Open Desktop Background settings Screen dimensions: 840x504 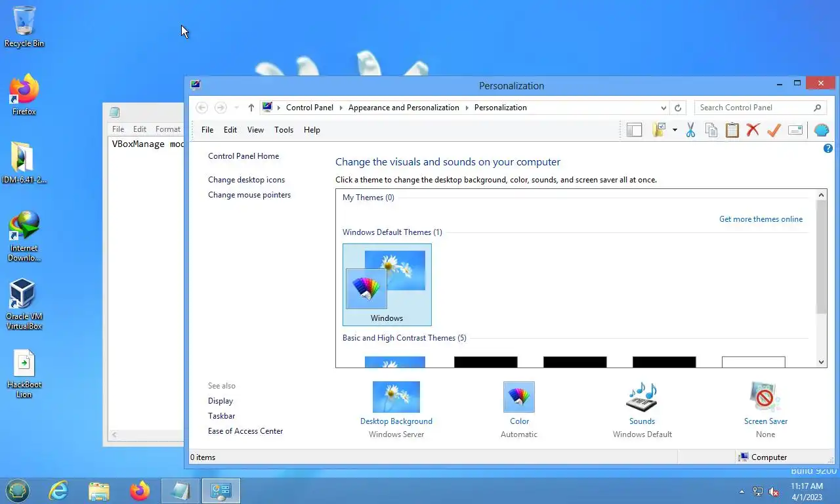(x=396, y=409)
